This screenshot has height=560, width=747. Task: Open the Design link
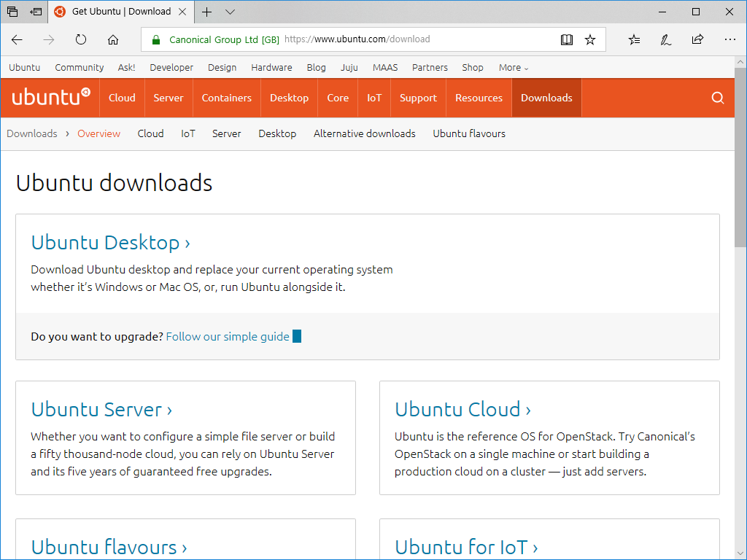pos(222,68)
